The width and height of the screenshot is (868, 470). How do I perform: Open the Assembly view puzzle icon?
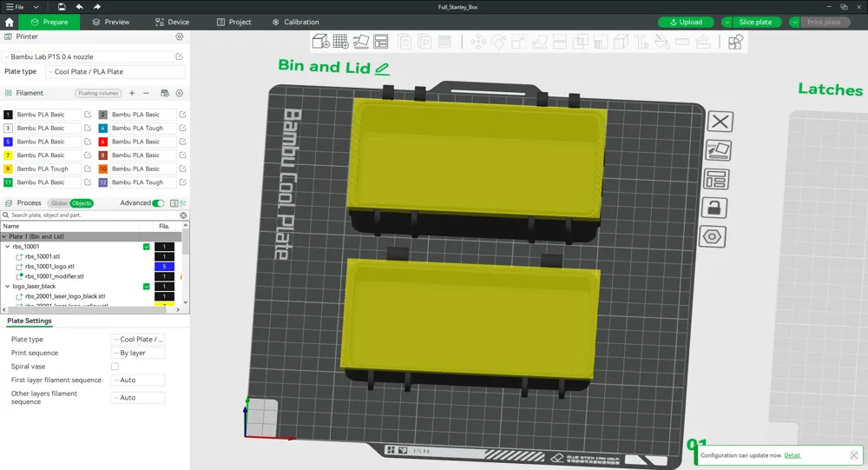coord(735,42)
